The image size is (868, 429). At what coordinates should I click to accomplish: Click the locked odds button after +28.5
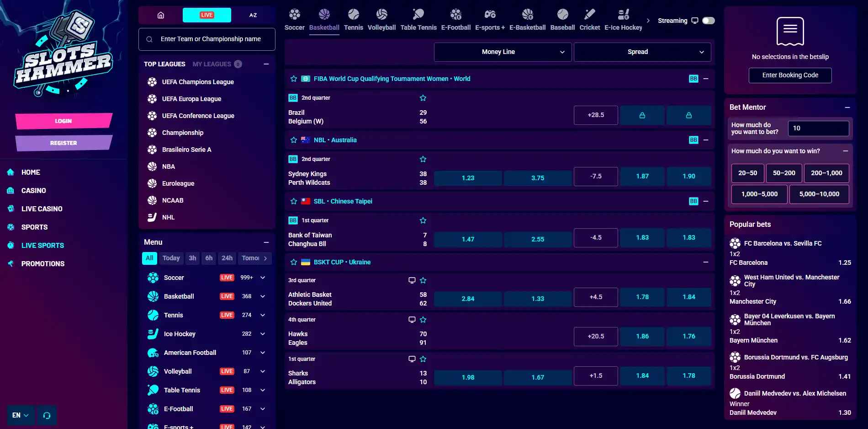coord(642,115)
